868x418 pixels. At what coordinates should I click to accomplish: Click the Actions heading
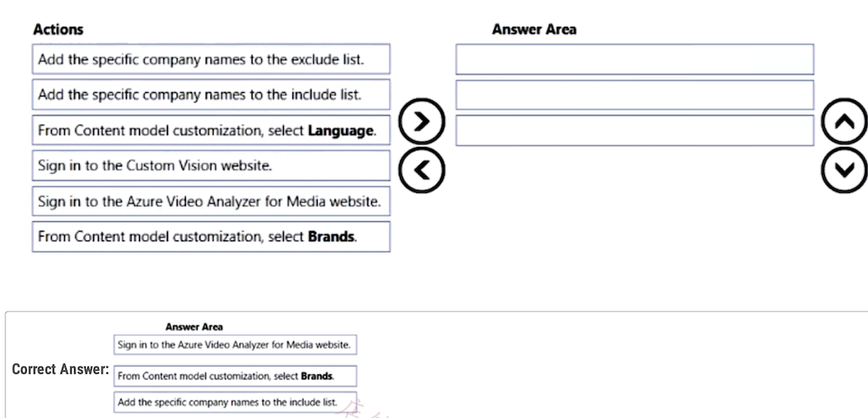coord(58,29)
